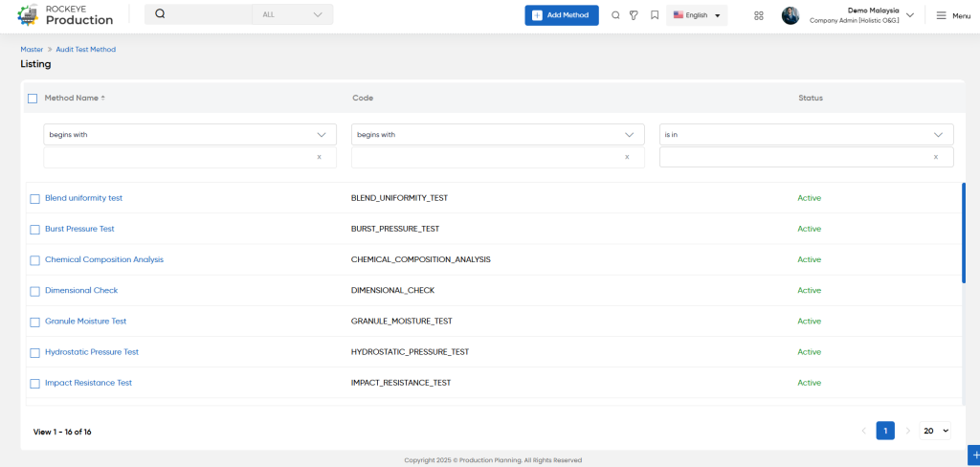Clear the Code filter x
Screen dimensions: 980x467
pyautogui.click(x=627, y=157)
